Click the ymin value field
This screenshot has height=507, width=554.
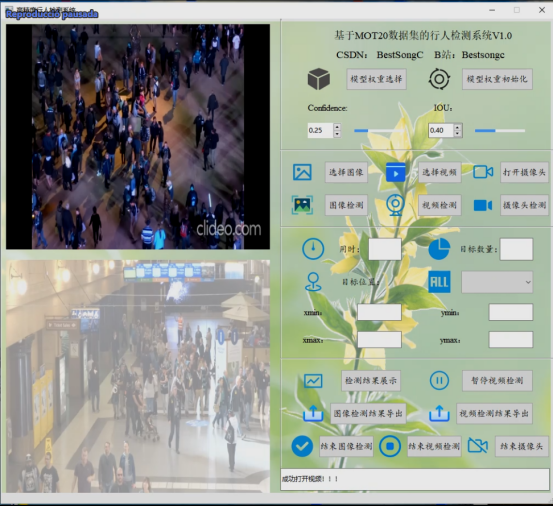point(511,312)
